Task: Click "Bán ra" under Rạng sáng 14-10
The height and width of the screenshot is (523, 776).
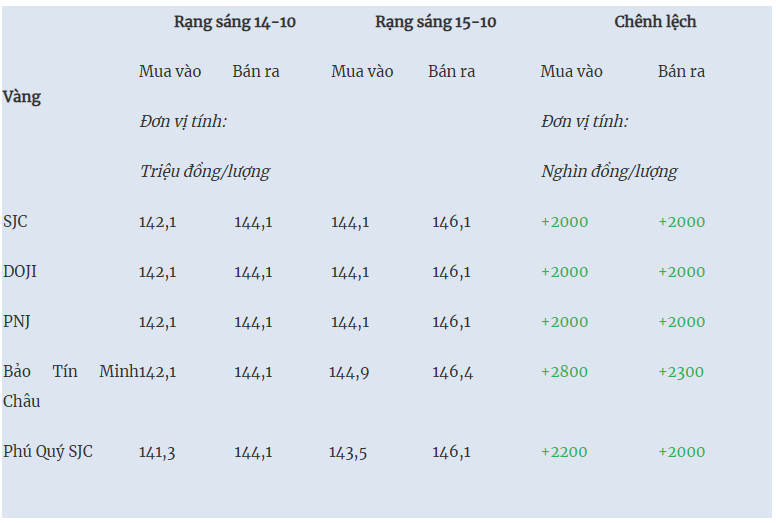Action: (256, 72)
